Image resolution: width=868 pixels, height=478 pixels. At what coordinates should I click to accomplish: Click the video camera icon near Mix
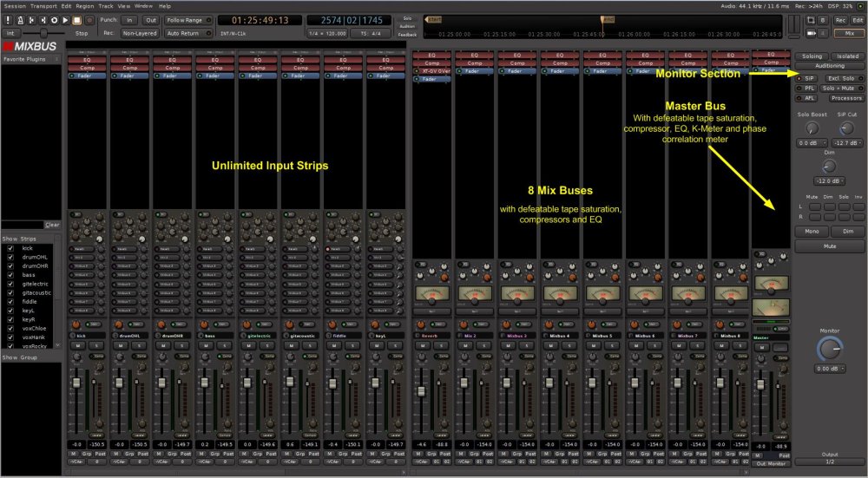811,33
